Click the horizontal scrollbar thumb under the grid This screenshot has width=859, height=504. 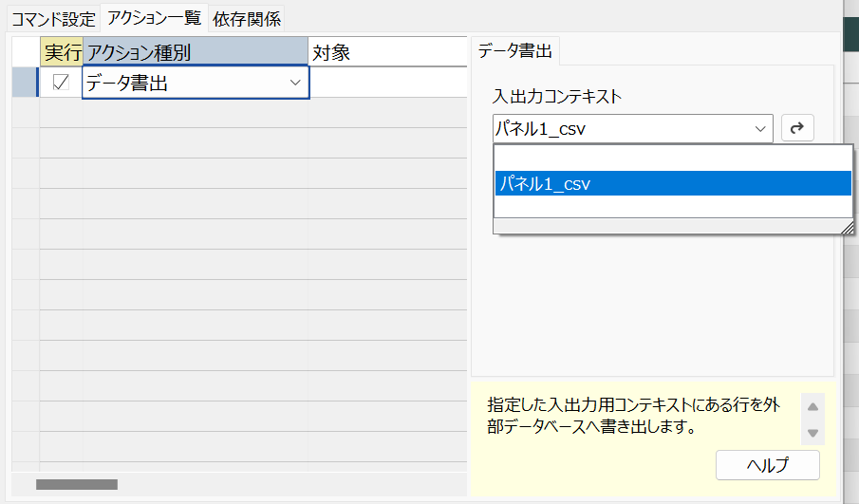(77, 484)
